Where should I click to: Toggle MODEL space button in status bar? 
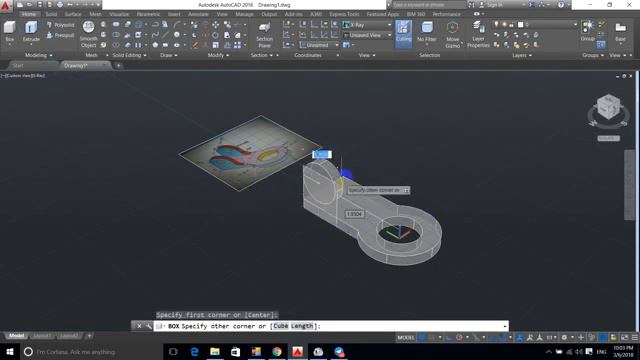tap(406, 338)
